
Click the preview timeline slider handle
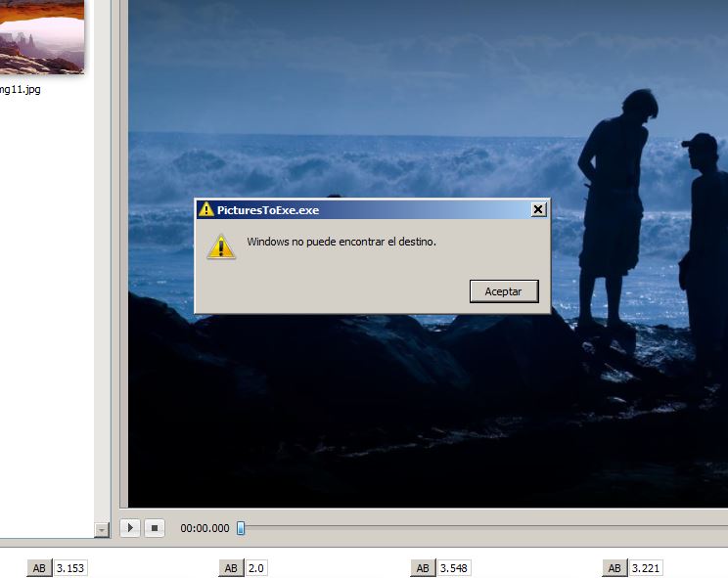click(x=241, y=528)
